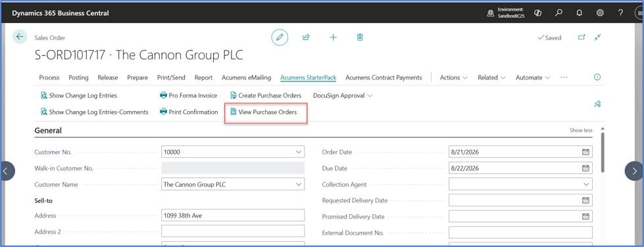Open the user account avatar
Image resolution: width=644 pixels, height=247 pixels.
click(639, 13)
